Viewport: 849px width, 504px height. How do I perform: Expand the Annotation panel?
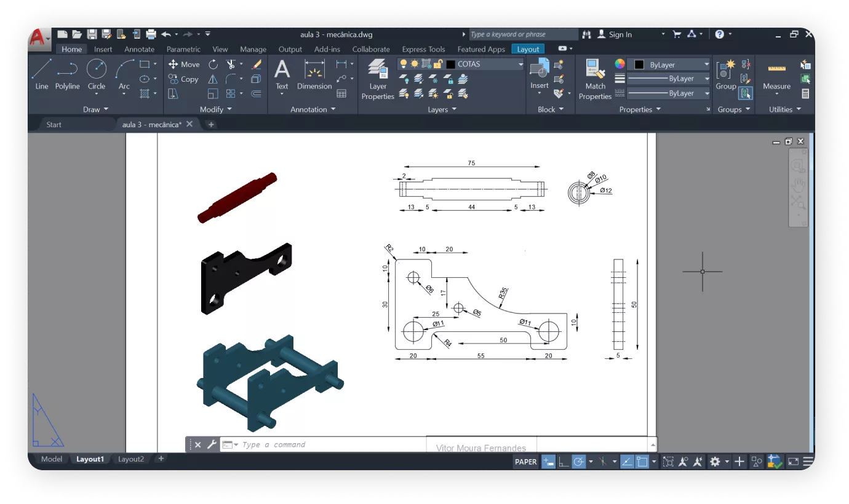pos(313,109)
